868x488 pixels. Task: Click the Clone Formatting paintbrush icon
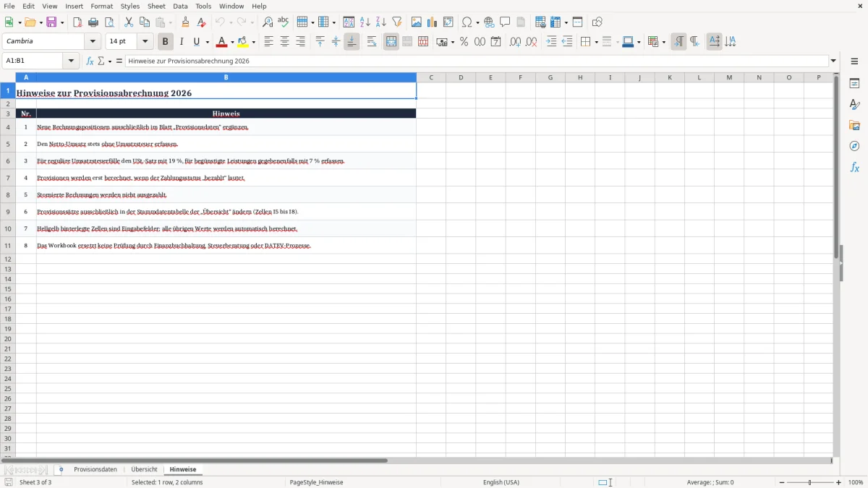186,22
